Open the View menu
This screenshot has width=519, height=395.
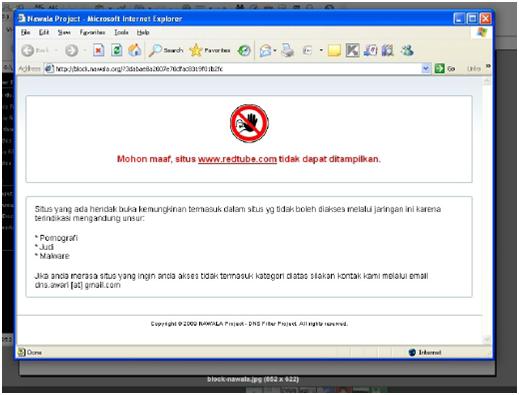click(x=64, y=32)
